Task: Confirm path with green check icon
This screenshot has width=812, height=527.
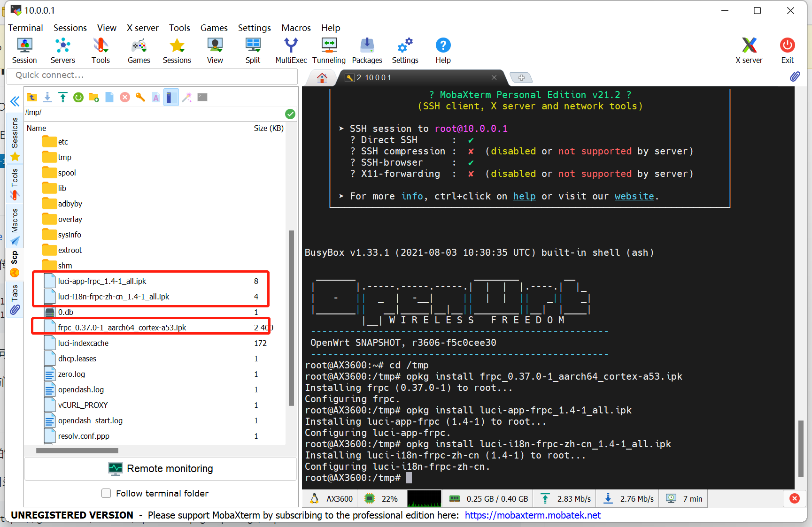Action: click(x=290, y=114)
